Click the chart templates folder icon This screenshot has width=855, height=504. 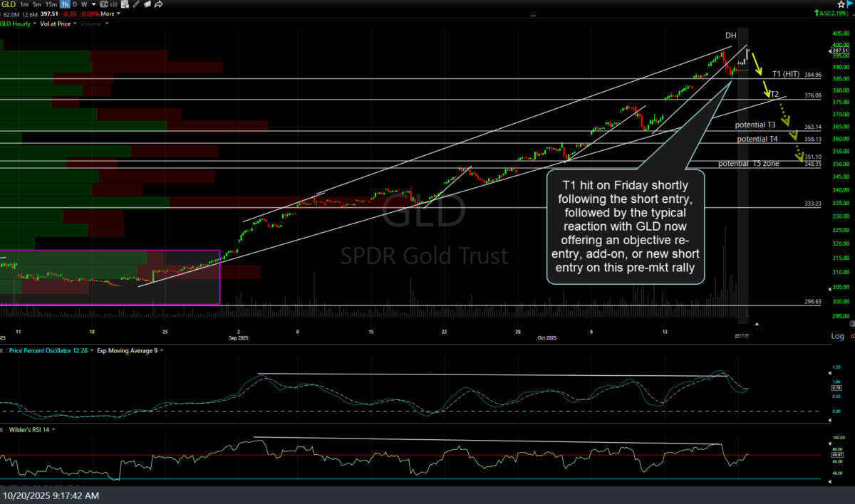pyautogui.click(x=147, y=4)
